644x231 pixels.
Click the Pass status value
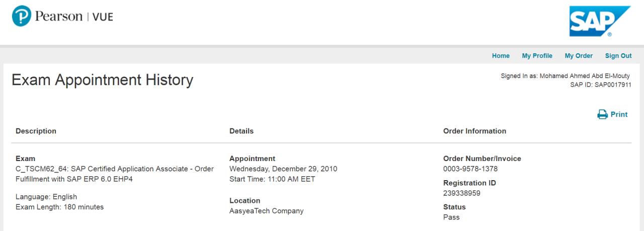point(451,217)
